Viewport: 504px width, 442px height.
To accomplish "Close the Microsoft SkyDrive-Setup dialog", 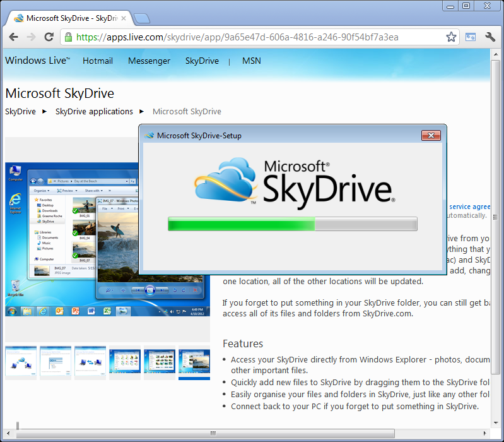I will click(431, 135).
